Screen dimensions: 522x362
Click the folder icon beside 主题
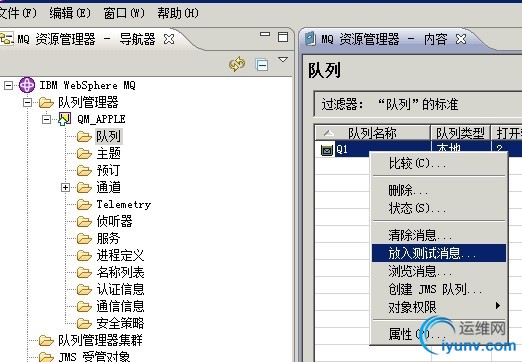tap(84, 154)
